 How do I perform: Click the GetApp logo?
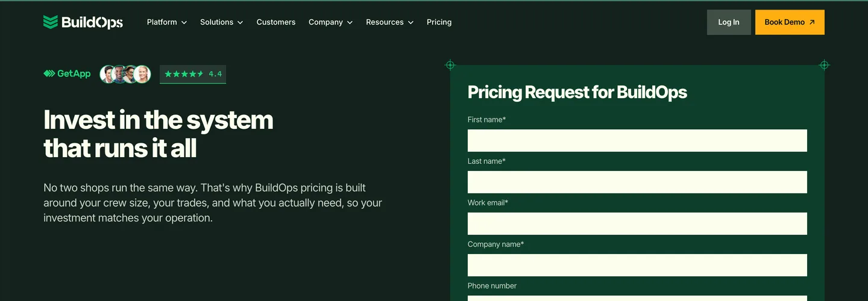pyautogui.click(x=67, y=73)
